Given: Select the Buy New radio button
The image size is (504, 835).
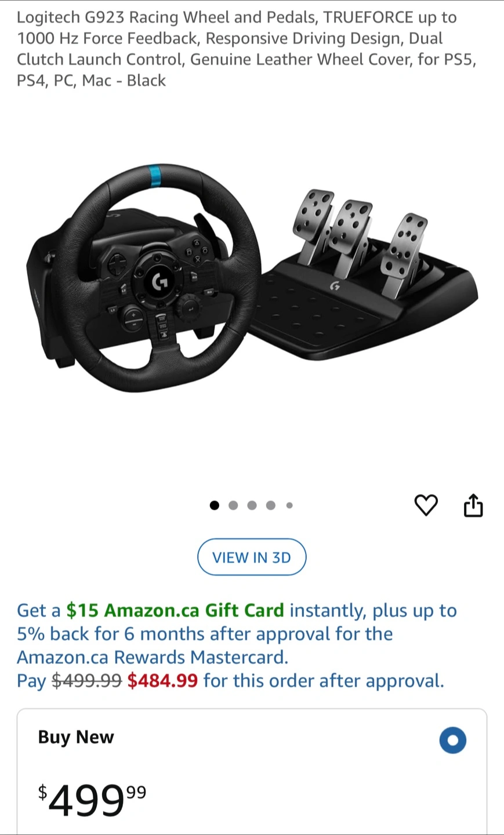Looking at the screenshot, I should pos(453,740).
